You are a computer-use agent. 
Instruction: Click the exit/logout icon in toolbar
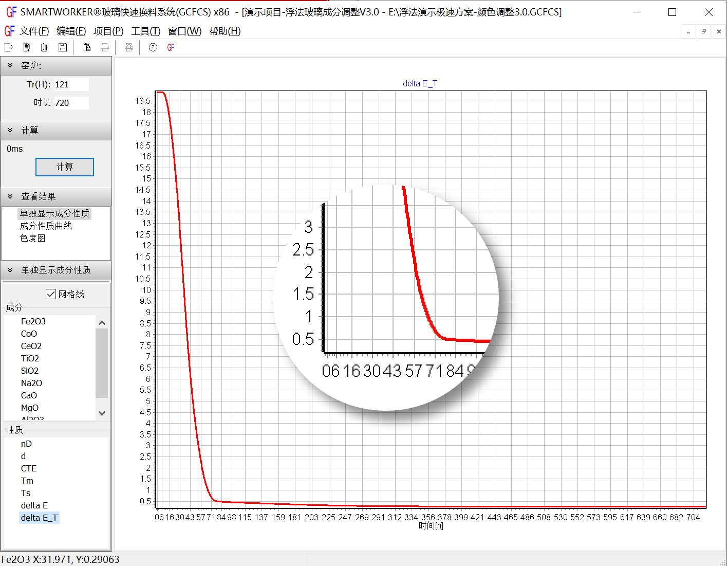9,47
